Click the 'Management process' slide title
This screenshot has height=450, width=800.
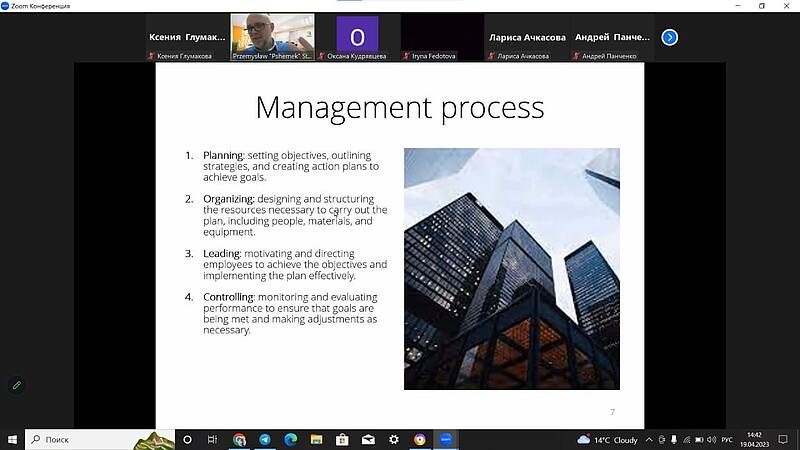pyautogui.click(x=400, y=108)
